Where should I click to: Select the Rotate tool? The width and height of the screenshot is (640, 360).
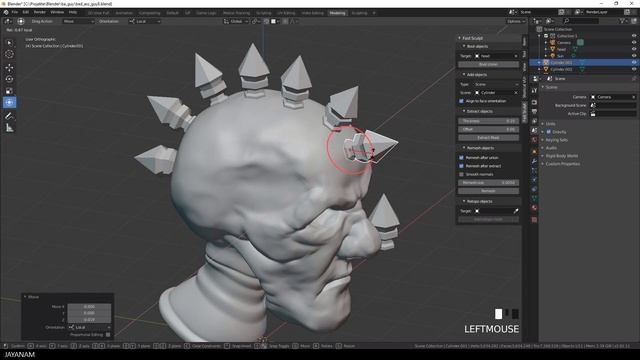pyautogui.click(x=9, y=79)
